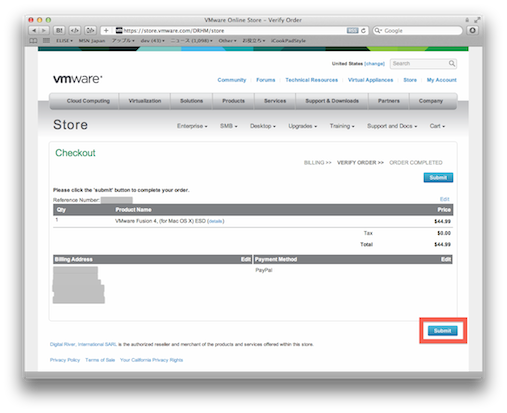Viewport: 507px width, 413px height.
Task: Show Top Sites grid icon
Action: [46, 41]
